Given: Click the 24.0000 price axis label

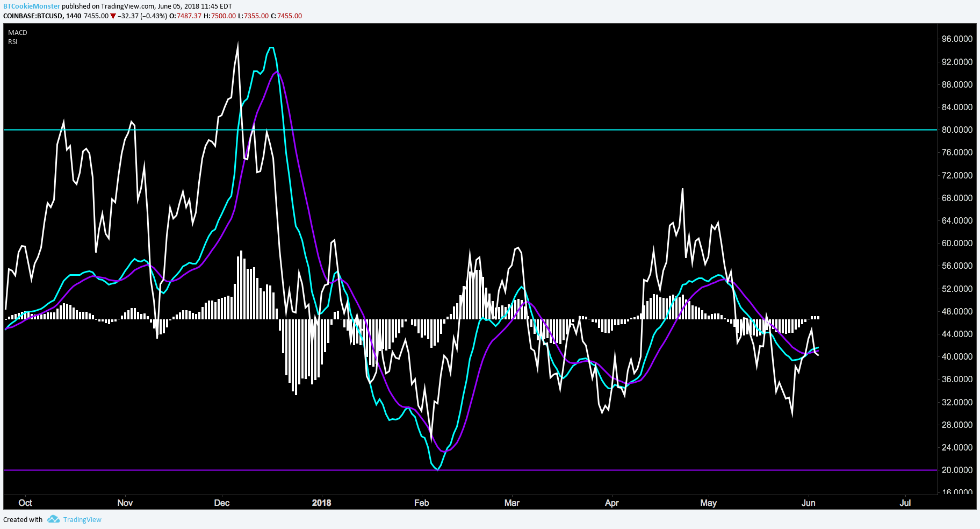Looking at the screenshot, I should coord(957,447).
